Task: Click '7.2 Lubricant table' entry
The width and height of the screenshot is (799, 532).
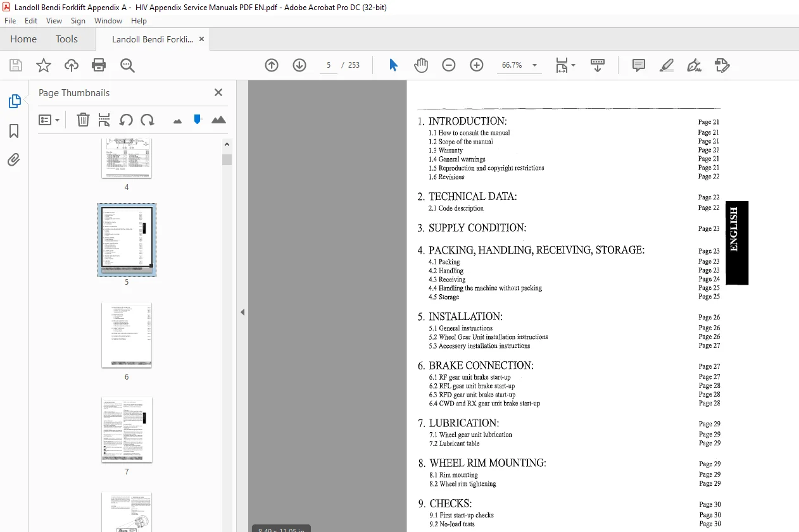Action: (x=454, y=443)
